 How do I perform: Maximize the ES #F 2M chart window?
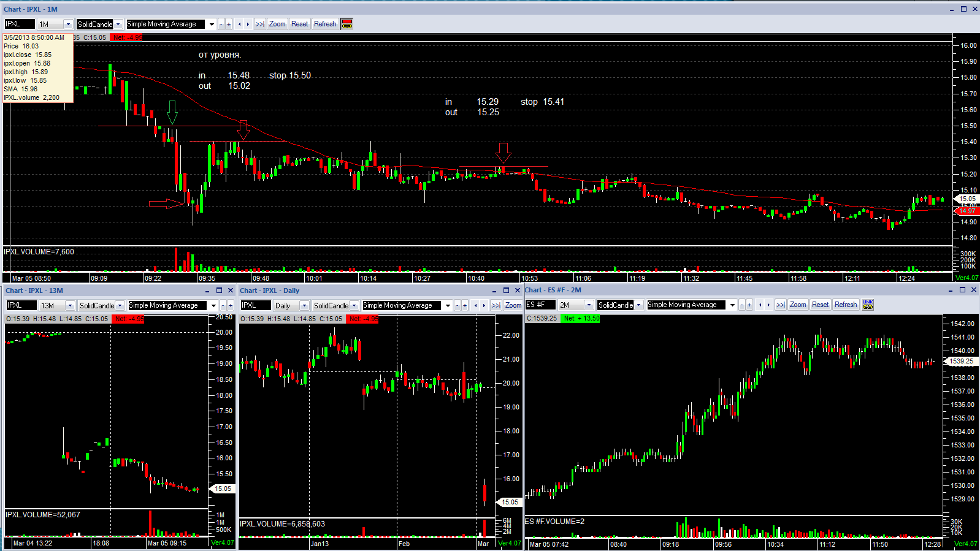(x=962, y=290)
